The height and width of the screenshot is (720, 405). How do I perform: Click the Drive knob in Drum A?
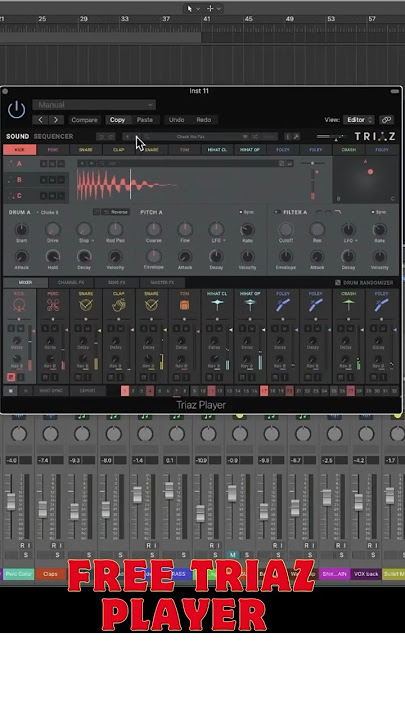click(52, 229)
